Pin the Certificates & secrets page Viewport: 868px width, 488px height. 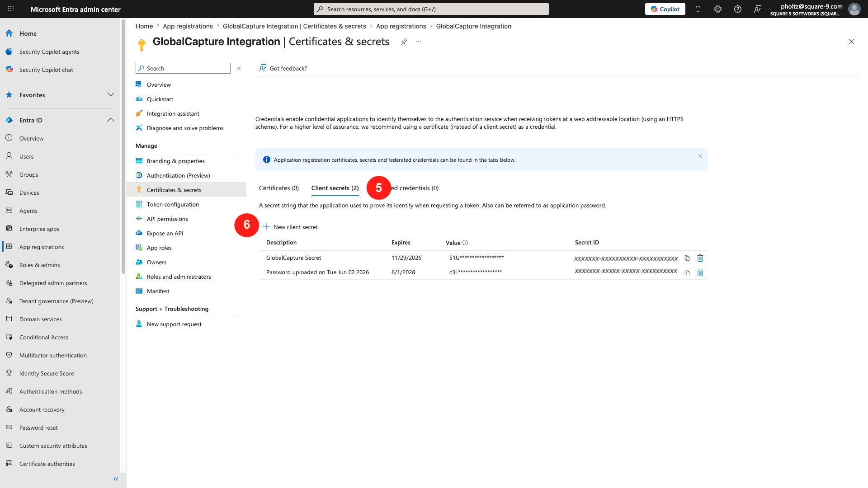coord(404,42)
